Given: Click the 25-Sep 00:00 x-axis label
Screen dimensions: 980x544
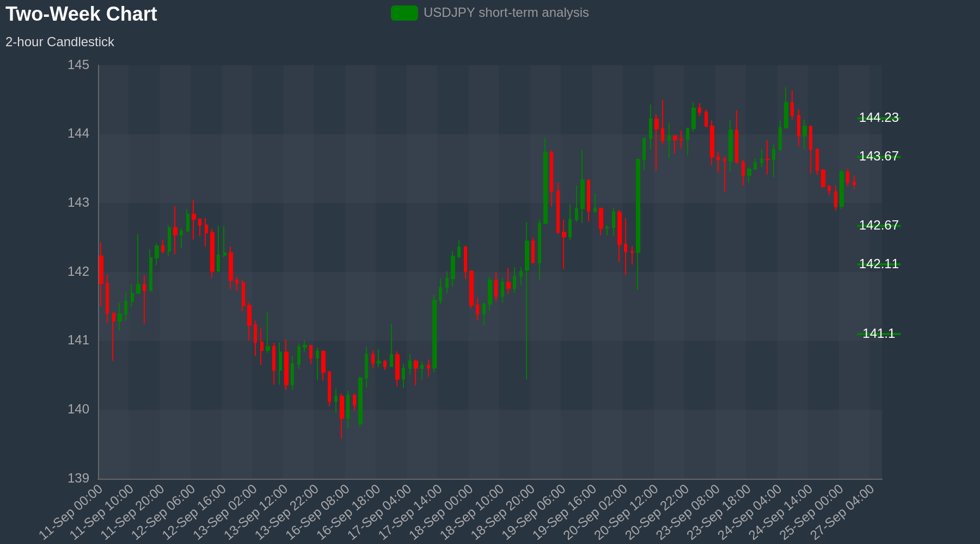Looking at the screenshot, I should pos(812,512).
